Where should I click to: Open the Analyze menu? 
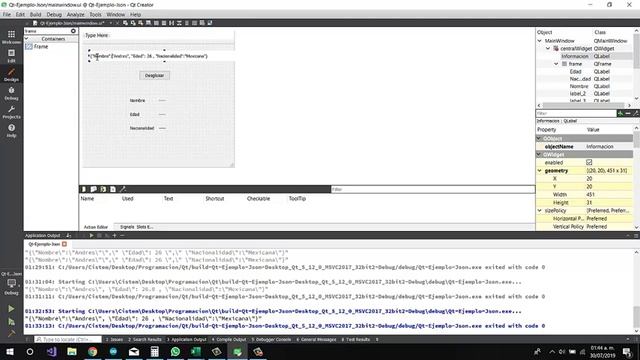(76, 14)
